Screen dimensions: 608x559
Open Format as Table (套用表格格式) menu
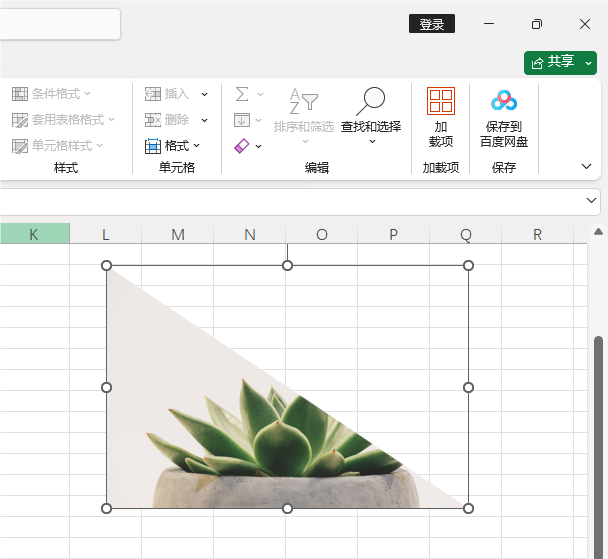[x=63, y=120]
